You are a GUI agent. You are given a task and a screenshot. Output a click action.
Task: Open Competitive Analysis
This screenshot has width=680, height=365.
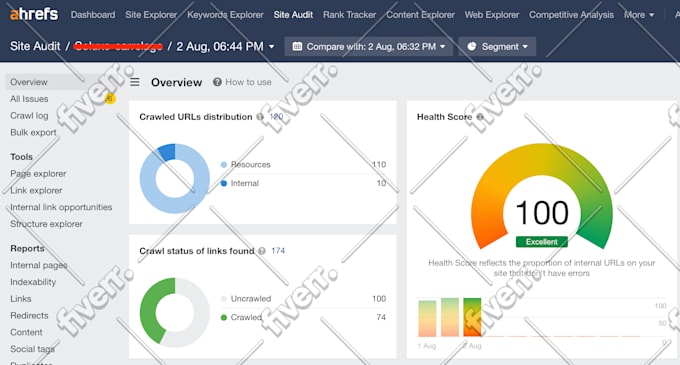tap(571, 15)
